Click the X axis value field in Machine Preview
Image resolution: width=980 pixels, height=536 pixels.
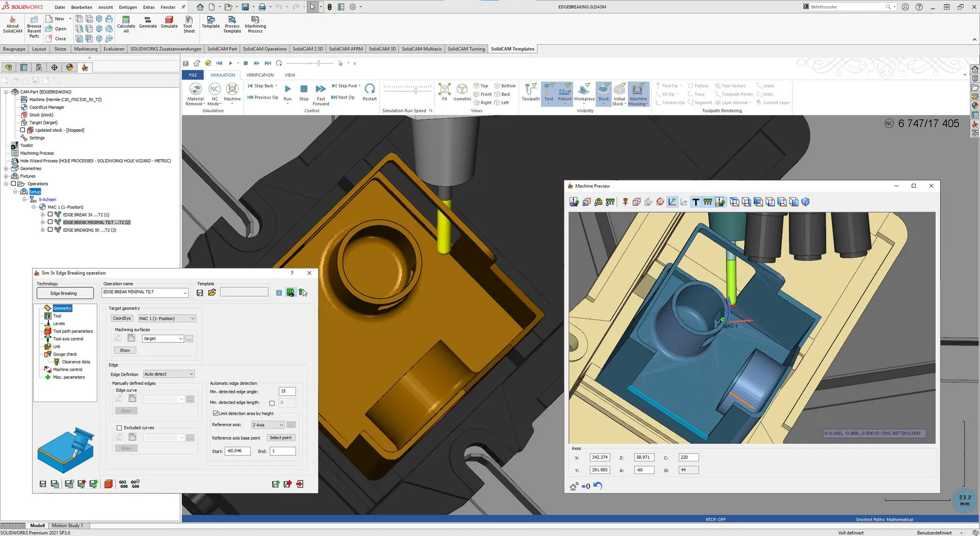tap(600, 457)
